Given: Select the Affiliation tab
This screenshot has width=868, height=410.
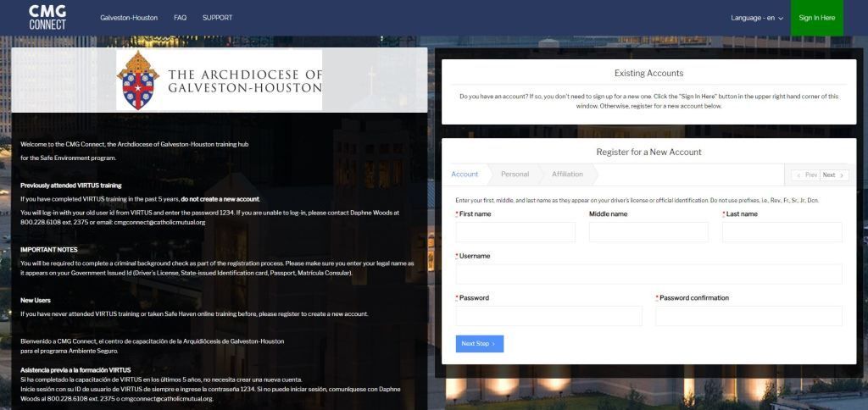Looking at the screenshot, I should (x=567, y=175).
